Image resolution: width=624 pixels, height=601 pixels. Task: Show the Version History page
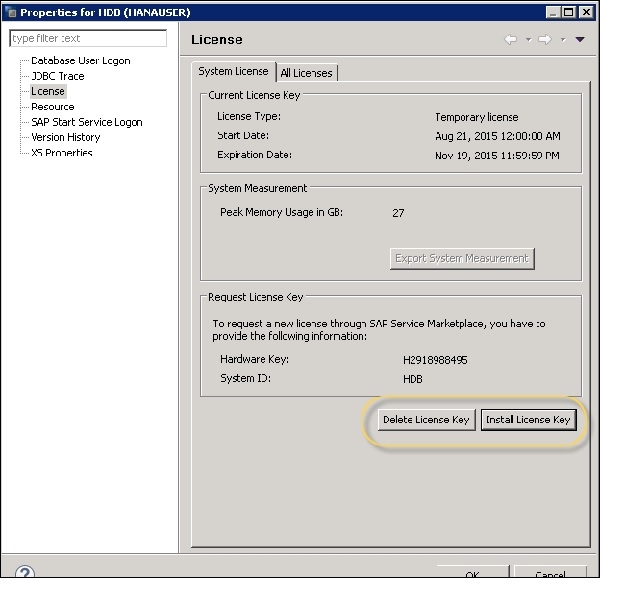(65, 137)
